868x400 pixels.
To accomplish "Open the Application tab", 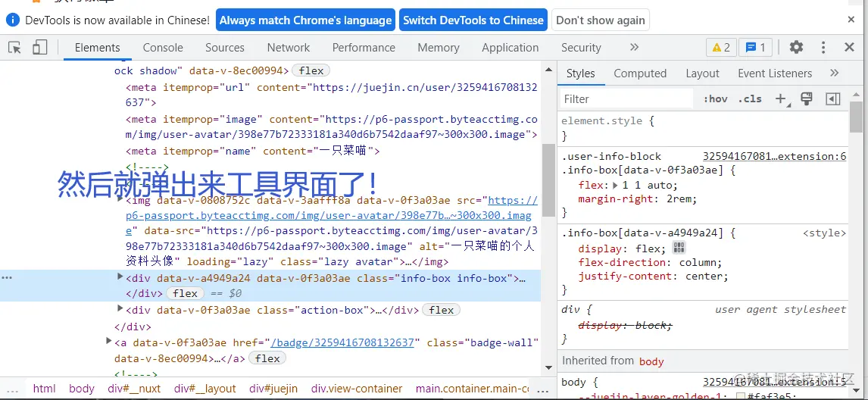I will [x=510, y=48].
